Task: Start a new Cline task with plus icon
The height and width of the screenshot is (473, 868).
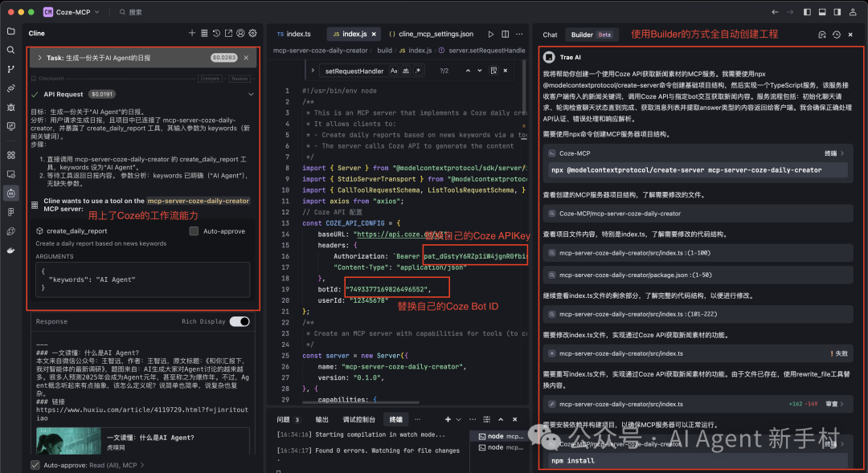Action: click(191, 33)
